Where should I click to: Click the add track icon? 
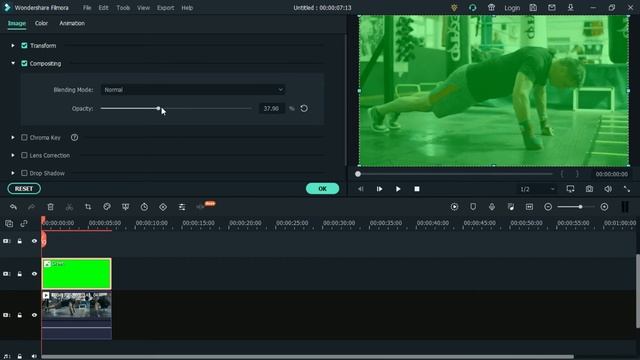point(9,223)
